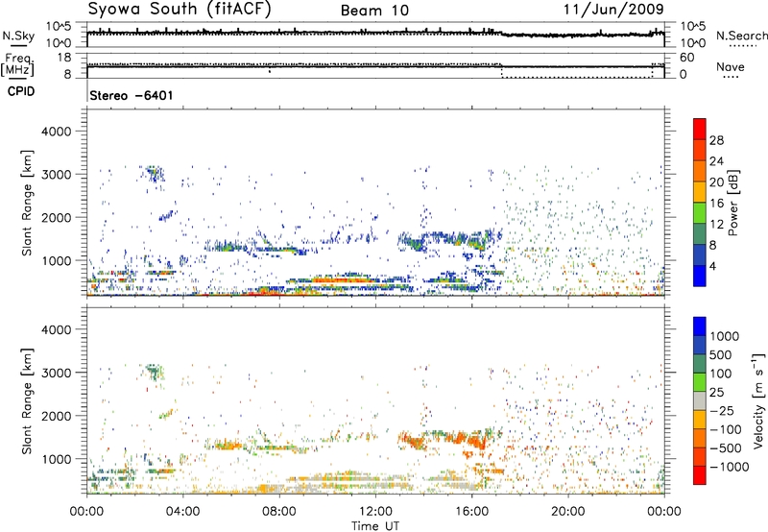Click the orange velocity patch near 16:00 at 1400 km

tap(476, 441)
